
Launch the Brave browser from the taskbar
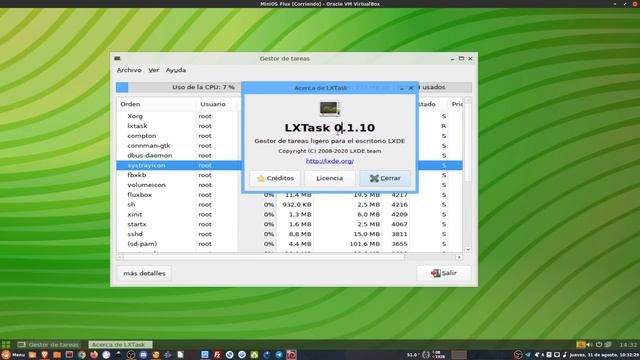pos(44,355)
